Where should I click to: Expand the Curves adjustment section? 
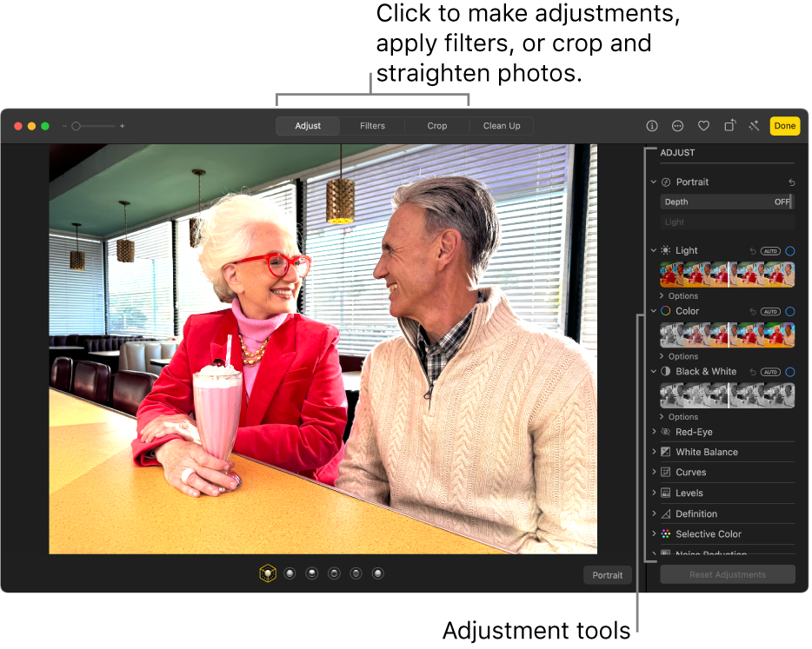[691, 473]
